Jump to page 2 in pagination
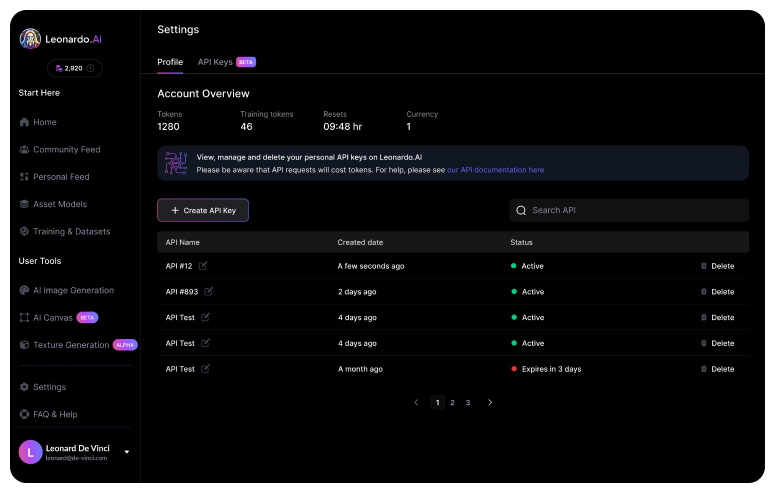 coord(452,403)
